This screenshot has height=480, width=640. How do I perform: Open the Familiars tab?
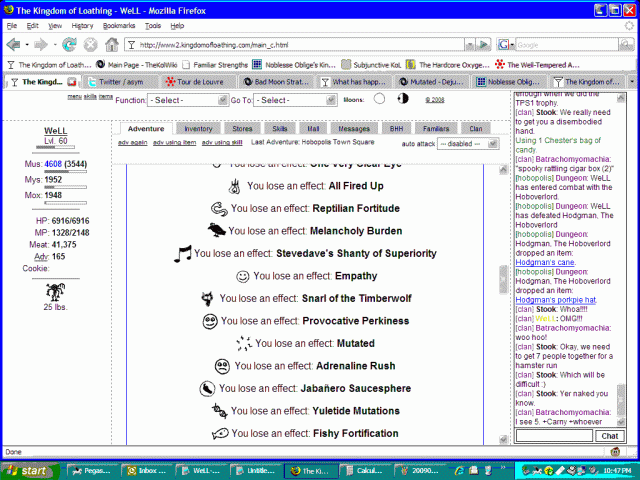pos(434,129)
